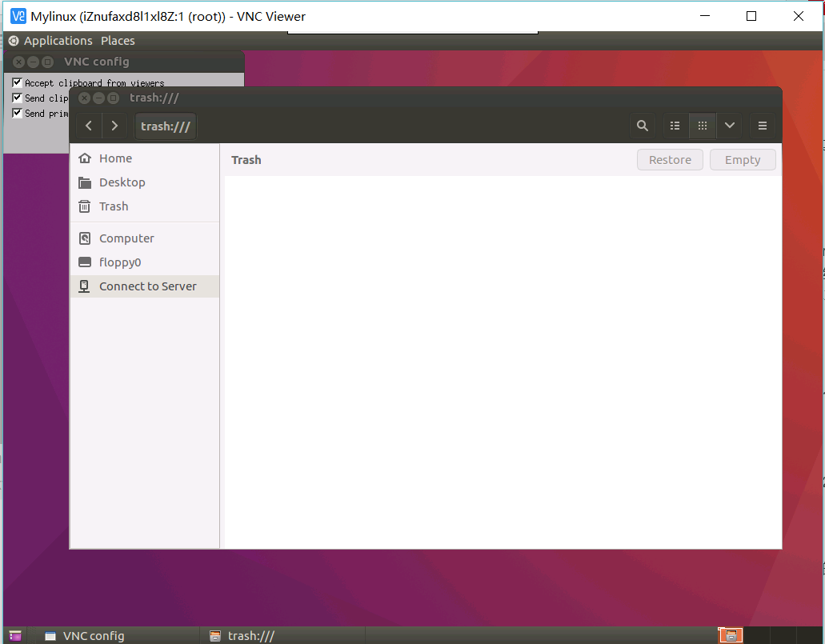This screenshot has height=644, width=825.
Task: Maximize the trash:/// file manager window
Action: point(113,98)
